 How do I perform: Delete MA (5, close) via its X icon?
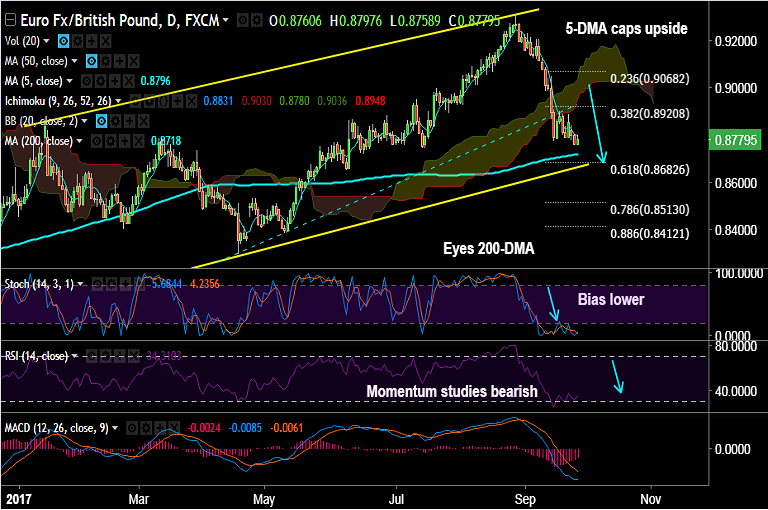click(129, 81)
